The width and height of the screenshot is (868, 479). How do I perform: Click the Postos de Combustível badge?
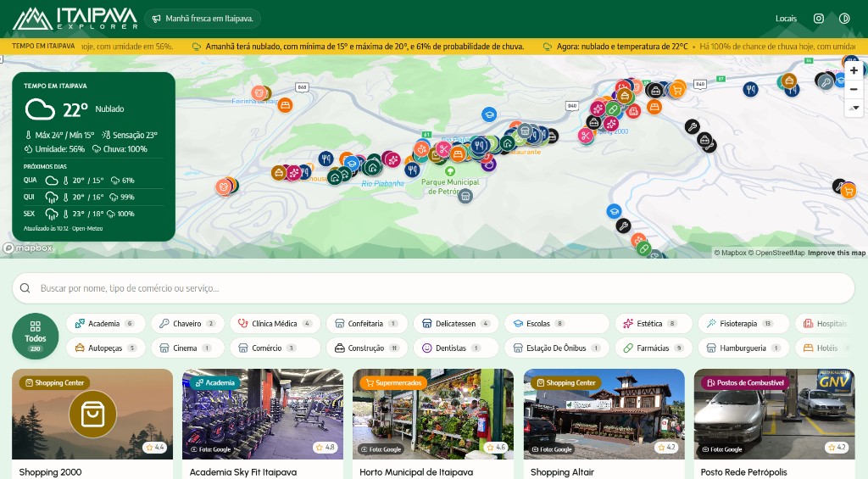(x=745, y=382)
